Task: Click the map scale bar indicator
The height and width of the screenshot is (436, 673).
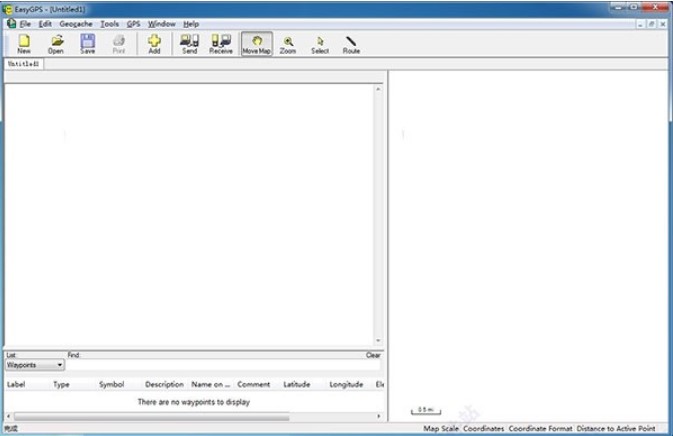Action: click(426, 411)
